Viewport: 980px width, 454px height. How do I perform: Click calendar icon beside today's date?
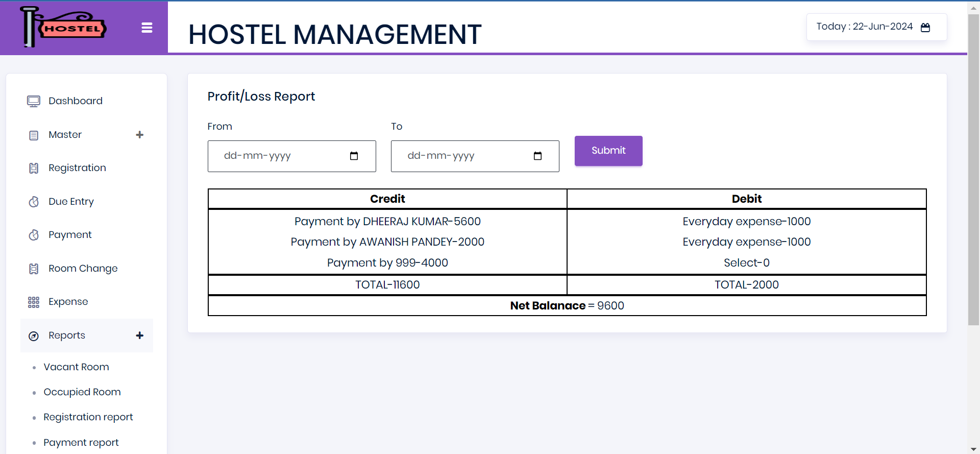(925, 27)
